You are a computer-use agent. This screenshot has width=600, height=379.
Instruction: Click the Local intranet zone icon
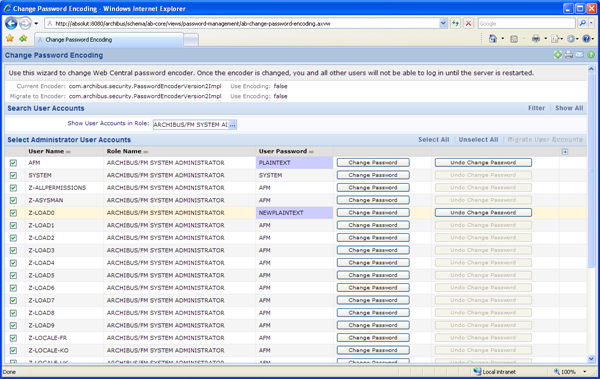477,371
